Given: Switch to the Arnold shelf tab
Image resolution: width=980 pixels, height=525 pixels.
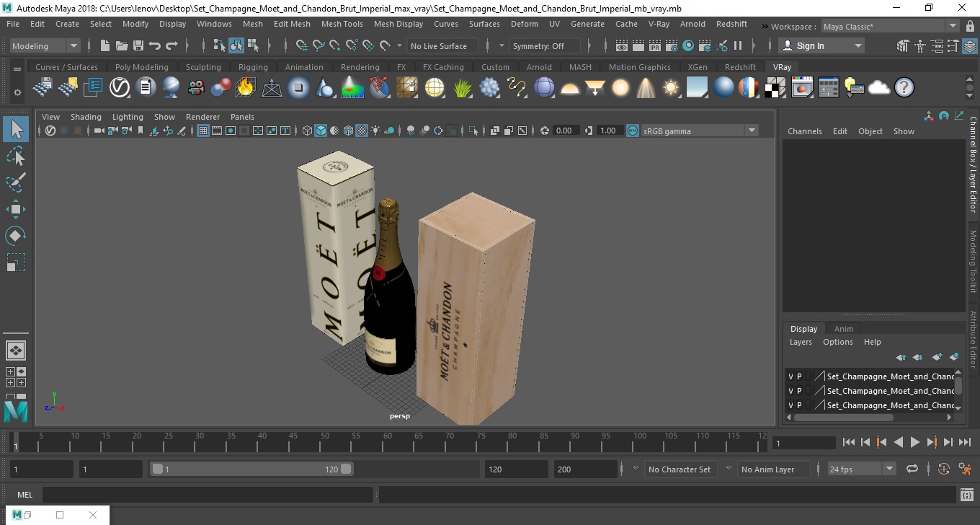Looking at the screenshot, I should 539,67.
